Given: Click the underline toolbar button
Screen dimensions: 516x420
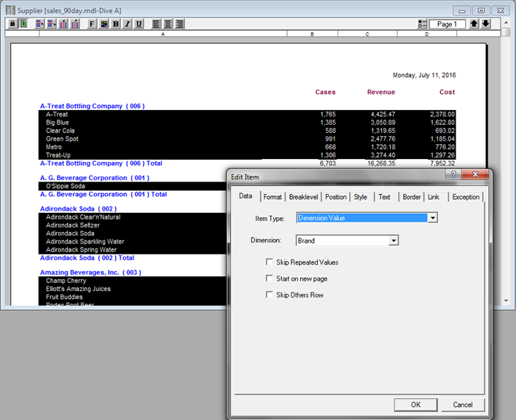Looking at the screenshot, I should (139, 24).
